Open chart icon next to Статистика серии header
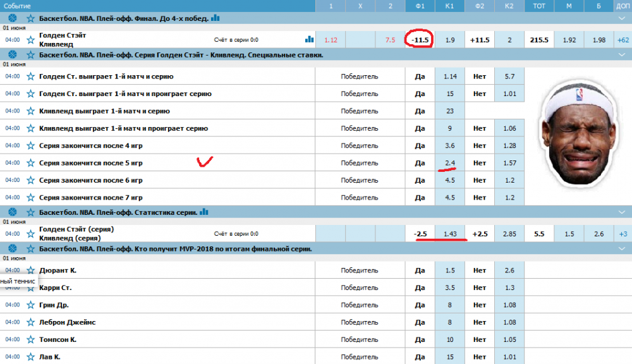 [x=204, y=211]
